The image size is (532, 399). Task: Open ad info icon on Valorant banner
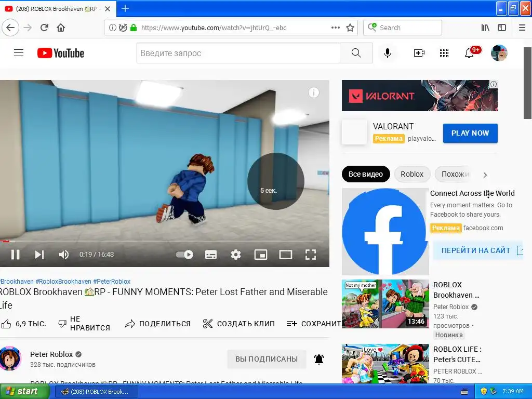(494, 84)
